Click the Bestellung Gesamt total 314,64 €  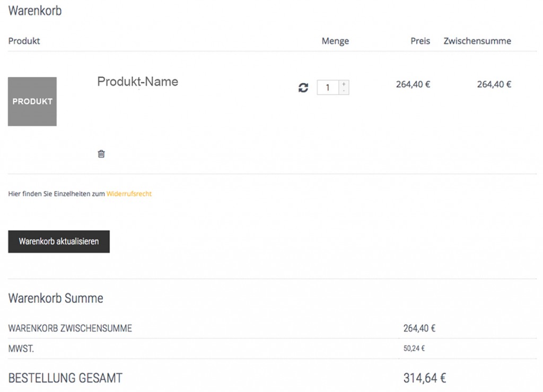[x=424, y=378]
